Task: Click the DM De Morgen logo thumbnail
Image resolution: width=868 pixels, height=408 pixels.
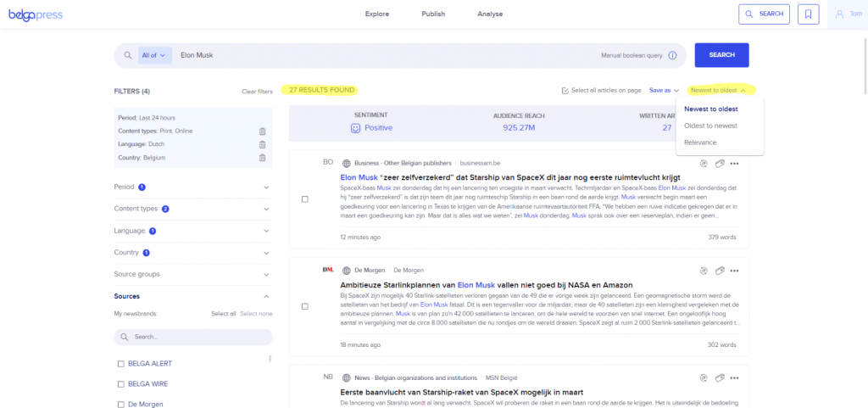Action: (x=328, y=270)
